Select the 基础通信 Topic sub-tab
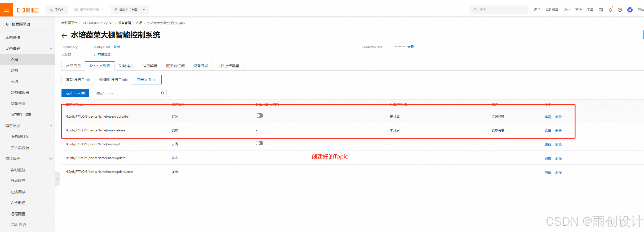The image size is (644, 232). coord(78,80)
